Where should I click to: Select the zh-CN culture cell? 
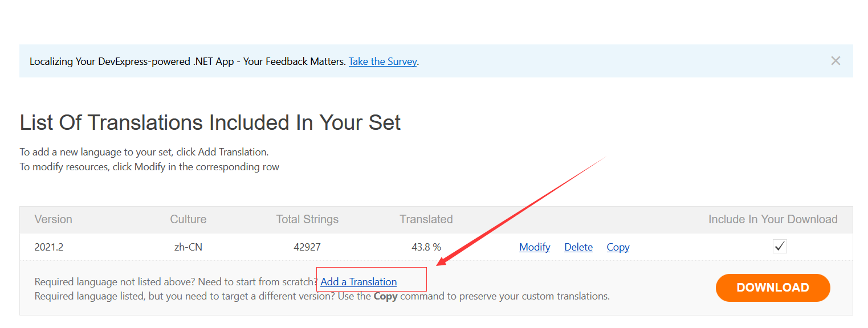[x=188, y=247]
